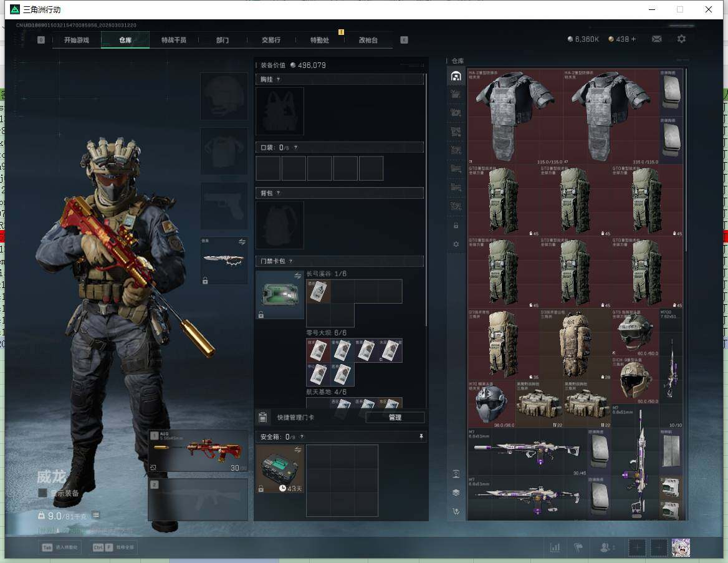The width and height of the screenshot is (728, 563).
Task: Click the first empty teammate plus slot
Action: (637, 547)
